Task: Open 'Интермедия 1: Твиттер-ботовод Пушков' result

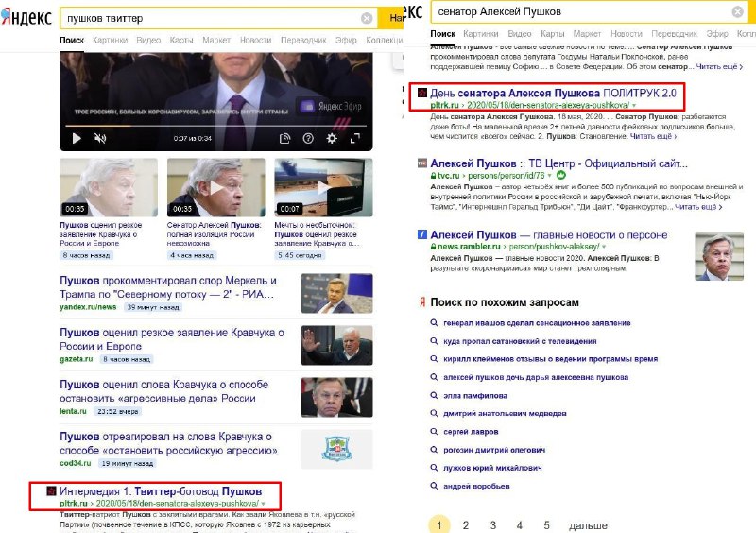Action: pyautogui.click(x=161, y=491)
